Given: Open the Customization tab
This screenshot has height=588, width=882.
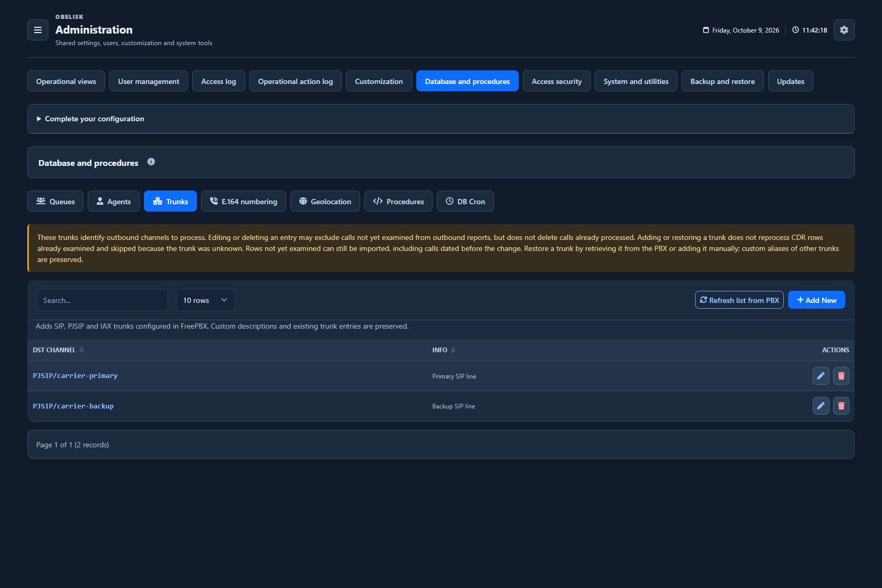Looking at the screenshot, I should 379,81.
